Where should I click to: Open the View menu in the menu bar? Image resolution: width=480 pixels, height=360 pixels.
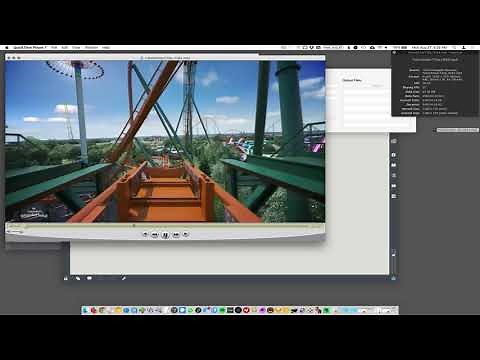click(x=76, y=48)
